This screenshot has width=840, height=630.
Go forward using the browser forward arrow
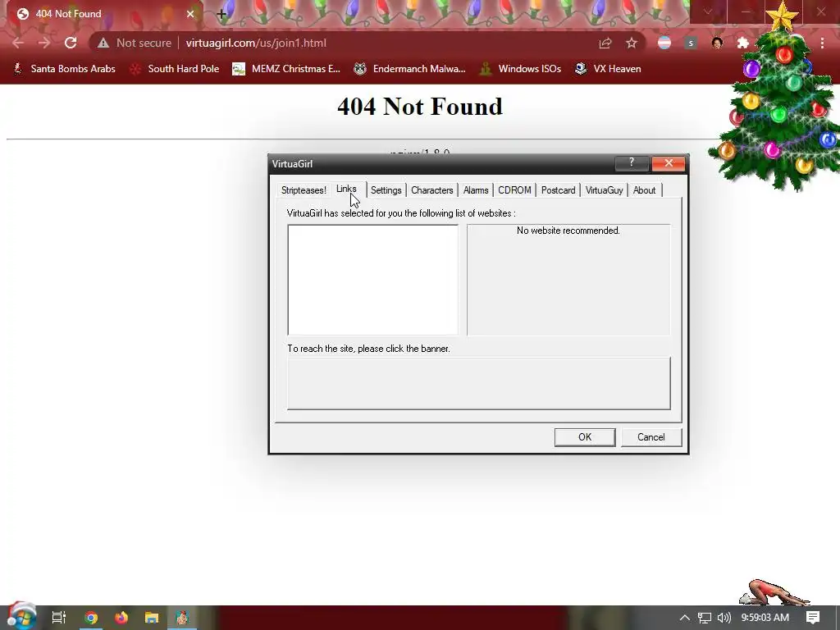tap(44, 43)
